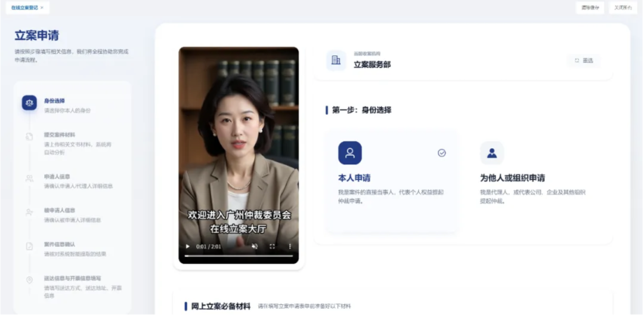The height and width of the screenshot is (323, 644).
Task: Click the location pin icon beside 送达信息与开票信息填写
Action: (x=29, y=280)
